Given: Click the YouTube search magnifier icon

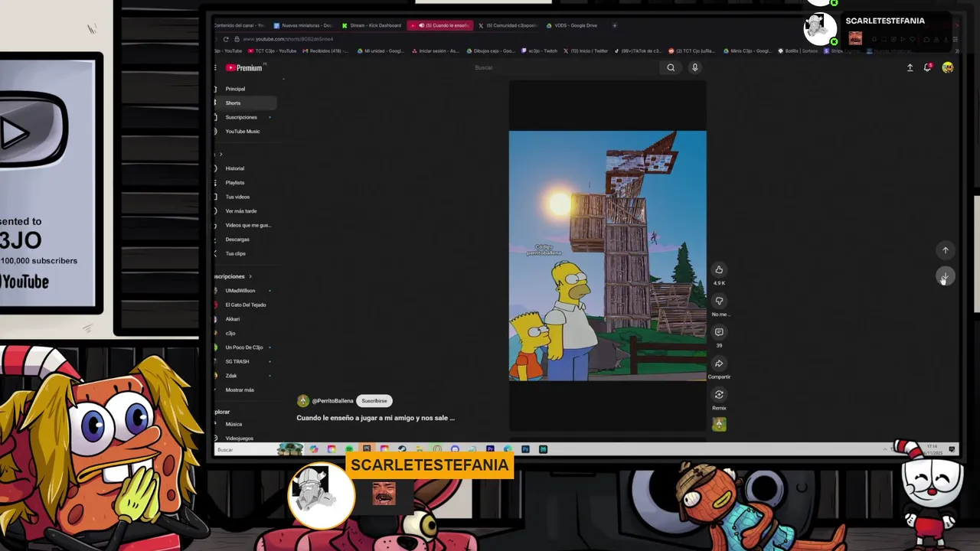Looking at the screenshot, I should pos(671,67).
